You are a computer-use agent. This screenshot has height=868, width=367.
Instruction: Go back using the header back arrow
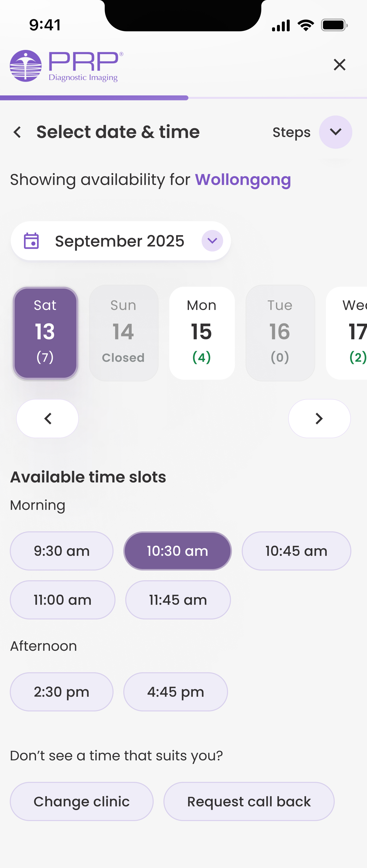18,132
